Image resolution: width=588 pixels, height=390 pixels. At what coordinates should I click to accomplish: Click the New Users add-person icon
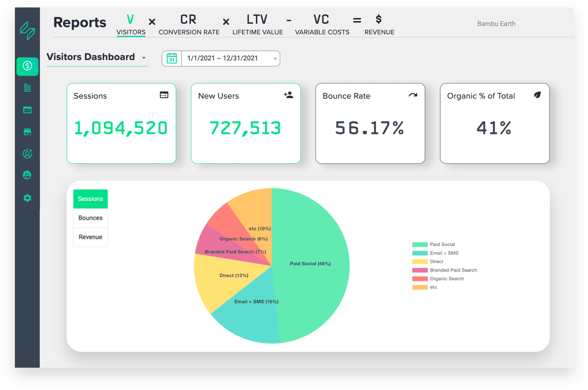[x=288, y=95]
